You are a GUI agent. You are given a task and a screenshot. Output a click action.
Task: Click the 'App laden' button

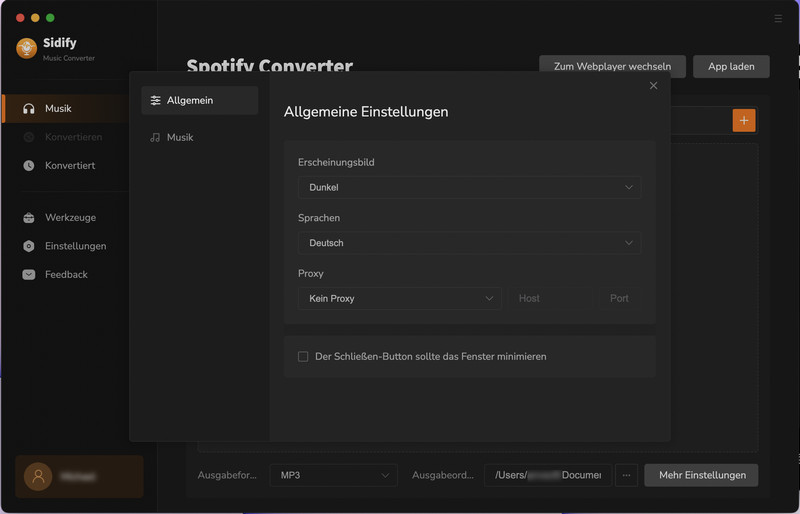[x=731, y=66]
